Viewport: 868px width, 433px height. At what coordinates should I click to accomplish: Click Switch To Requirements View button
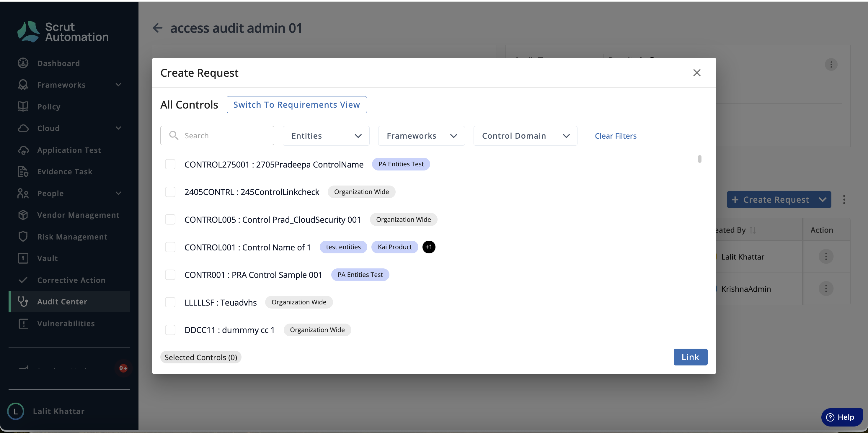296,105
